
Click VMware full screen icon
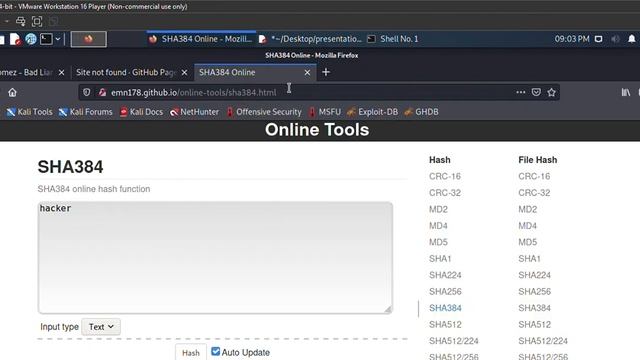[37, 21]
